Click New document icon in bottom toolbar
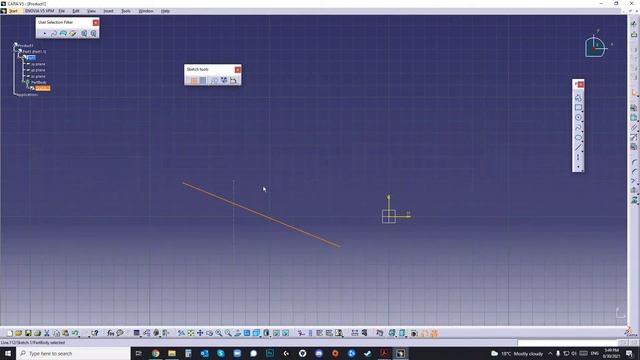This screenshot has width=640, height=360. [10, 333]
